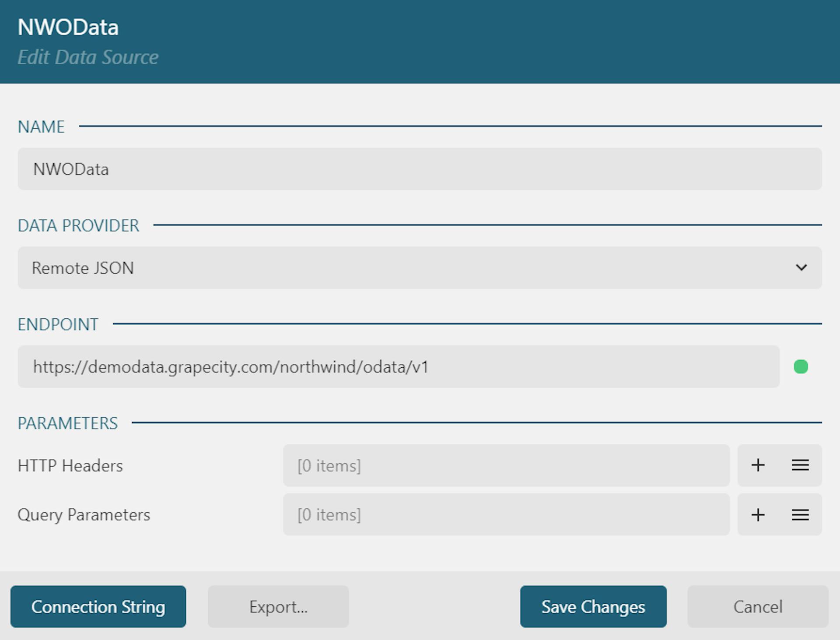This screenshot has width=840, height=640.
Task: Expand the Data Provider dropdown
Action: pyautogui.click(x=801, y=267)
